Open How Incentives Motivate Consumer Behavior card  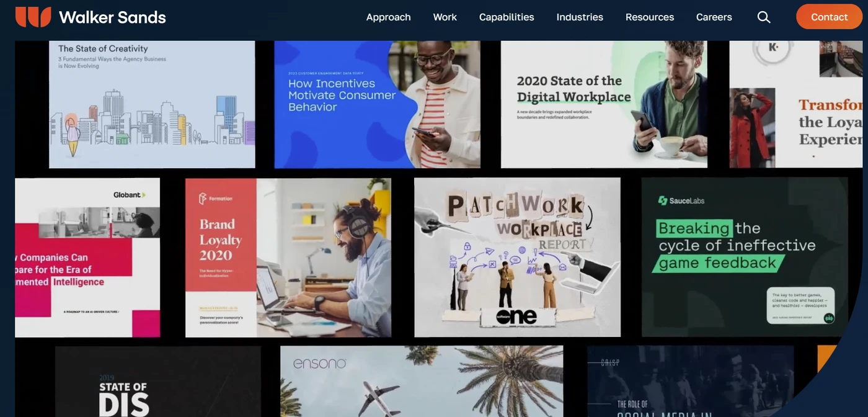(x=377, y=104)
